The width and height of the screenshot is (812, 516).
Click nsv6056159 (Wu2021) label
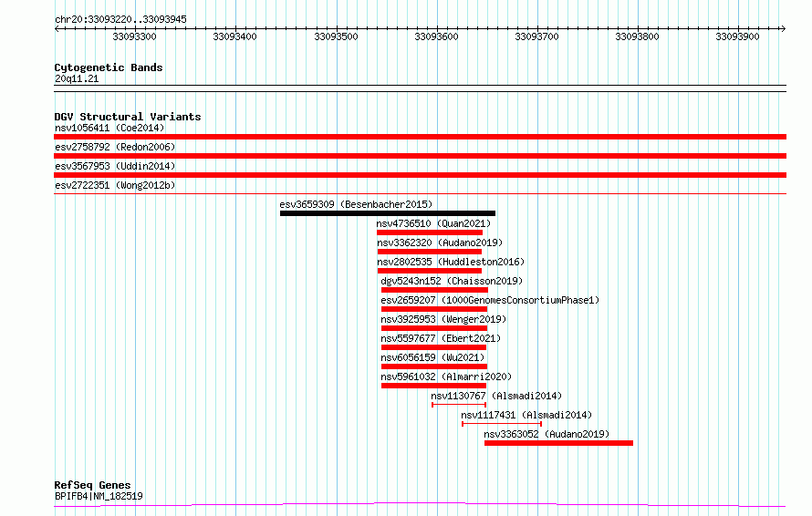[432, 357]
